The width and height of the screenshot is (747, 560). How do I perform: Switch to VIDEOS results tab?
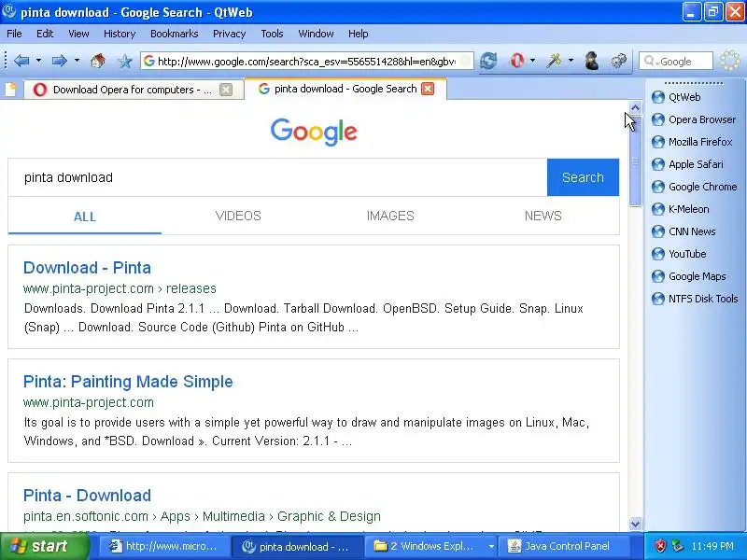tap(238, 216)
